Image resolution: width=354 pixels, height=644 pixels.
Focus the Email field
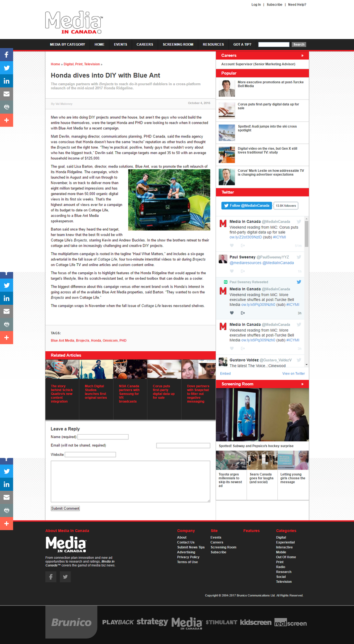pos(183,446)
